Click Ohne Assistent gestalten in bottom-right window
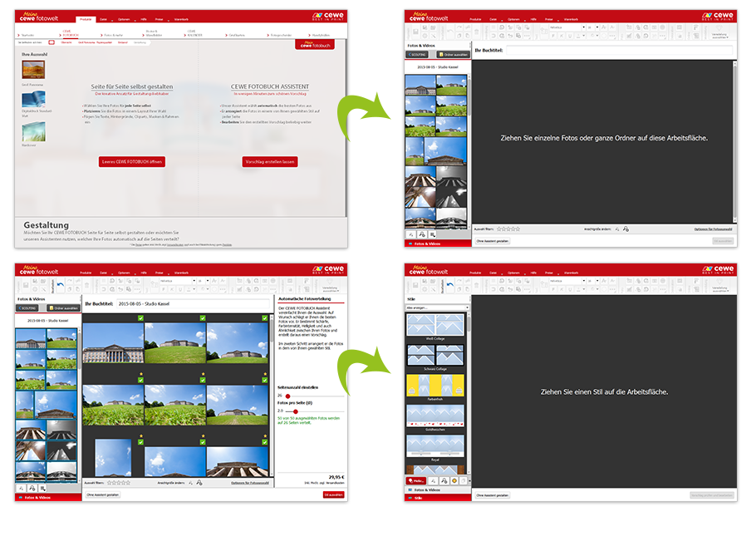The height and width of the screenshot is (536, 756). click(x=493, y=495)
